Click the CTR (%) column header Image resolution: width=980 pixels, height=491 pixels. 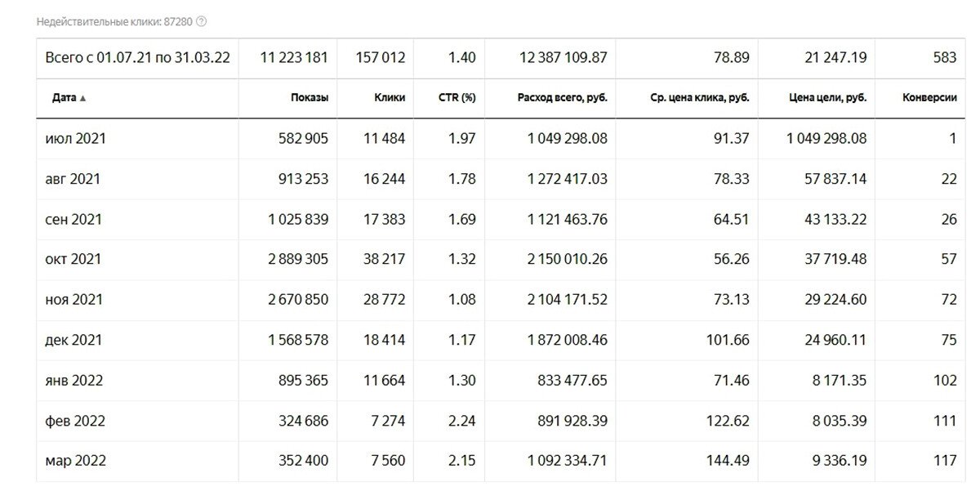coord(457,98)
